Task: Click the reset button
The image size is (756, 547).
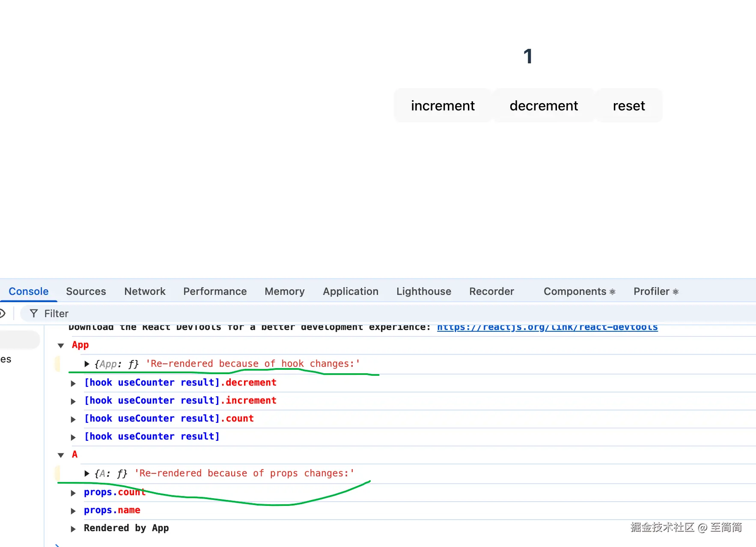Action: (629, 105)
